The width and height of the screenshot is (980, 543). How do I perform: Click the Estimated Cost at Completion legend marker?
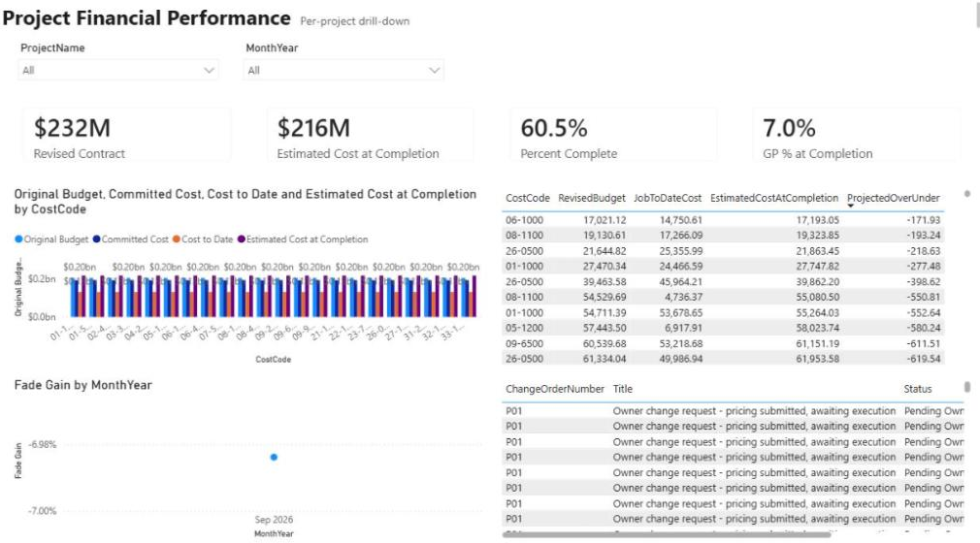point(242,240)
